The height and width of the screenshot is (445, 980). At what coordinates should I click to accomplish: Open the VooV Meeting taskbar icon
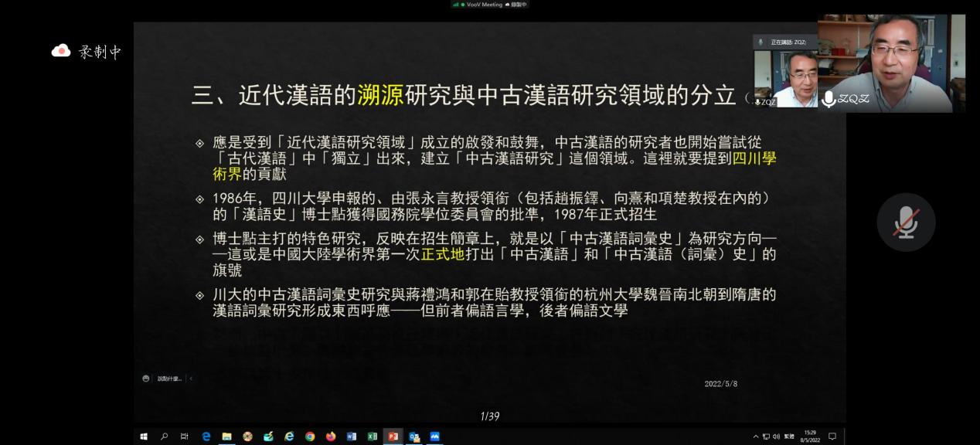pos(434,437)
